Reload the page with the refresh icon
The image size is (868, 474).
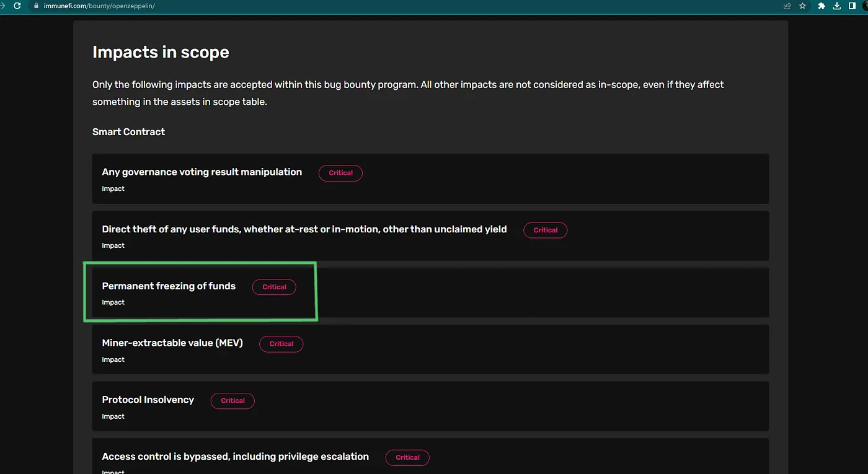(17, 6)
